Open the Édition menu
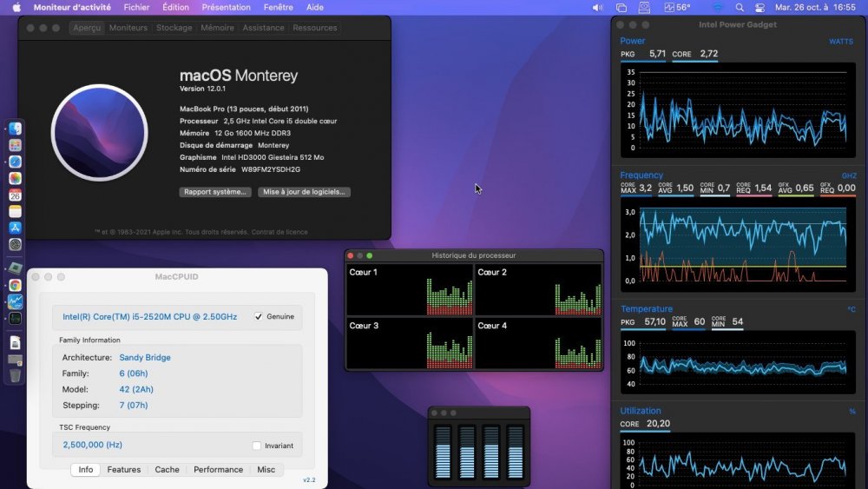The width and height of the screenshot is (868, 489). pyautogui.click(x=175, y=7)
